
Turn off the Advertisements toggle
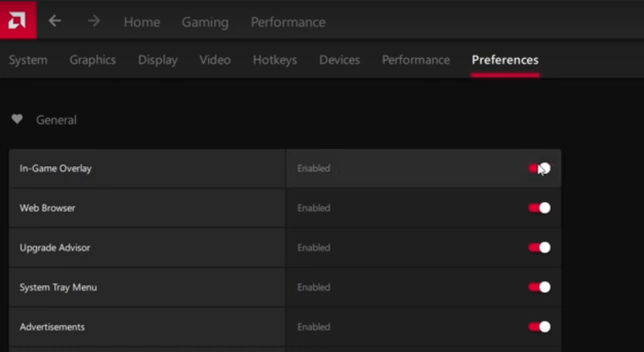[x=539, y=327]
